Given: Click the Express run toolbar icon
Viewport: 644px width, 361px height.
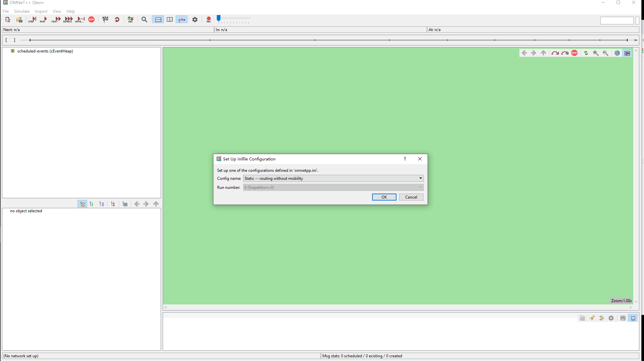Looking at the screenshot, I should tap(68, 19).
